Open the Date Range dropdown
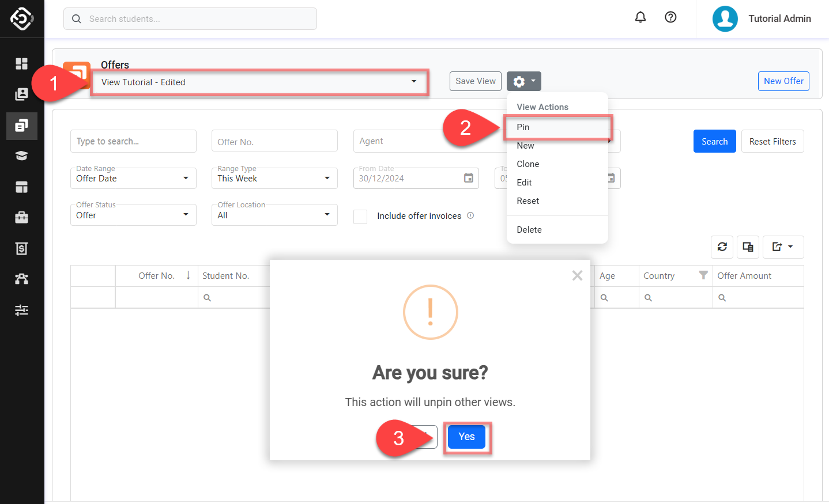The width and height of the screenshot is (829, 504). (x=133, y=179)
